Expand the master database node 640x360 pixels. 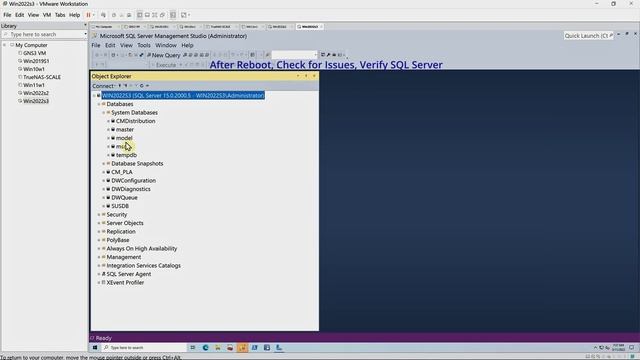click(x=109, y=130)
